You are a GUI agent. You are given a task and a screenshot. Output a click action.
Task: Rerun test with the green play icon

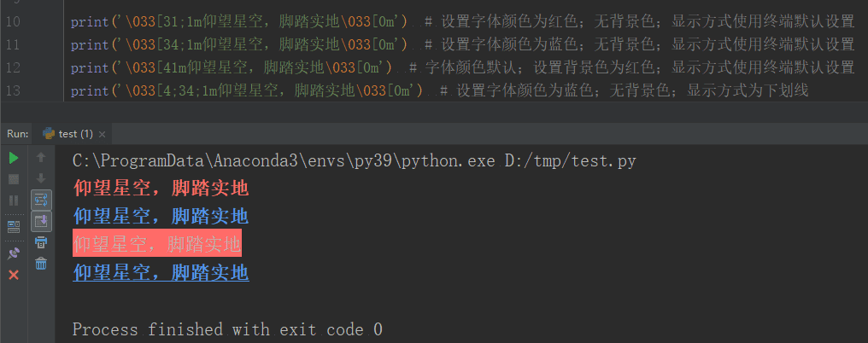14,158
